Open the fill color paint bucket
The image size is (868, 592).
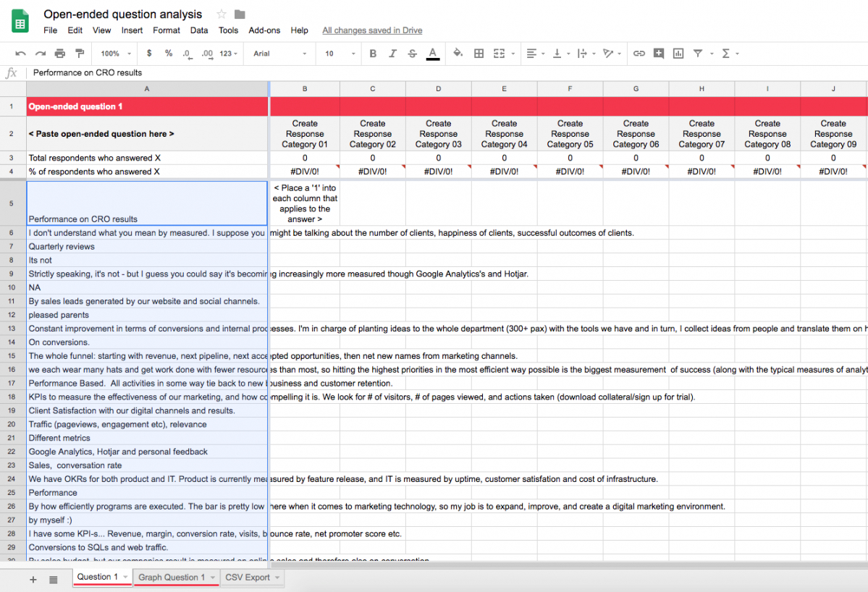[x=458, y=54]
